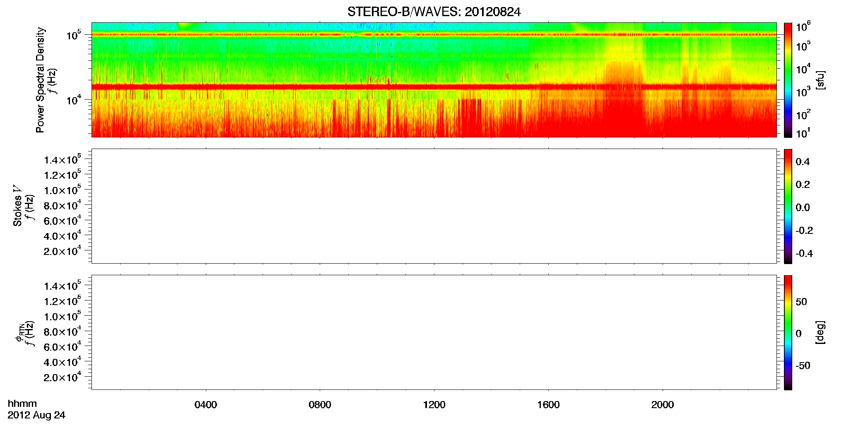This screenshot has width=868, height=447.
Task: Click the 1.4×10^5 tick in Stokes panel
Action: (x=63, y=159)
